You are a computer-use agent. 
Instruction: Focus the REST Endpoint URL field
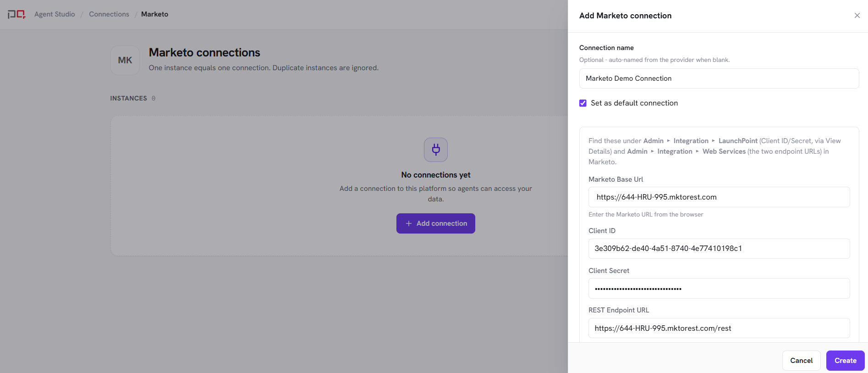pyautogui.click(x=719, y=328)
